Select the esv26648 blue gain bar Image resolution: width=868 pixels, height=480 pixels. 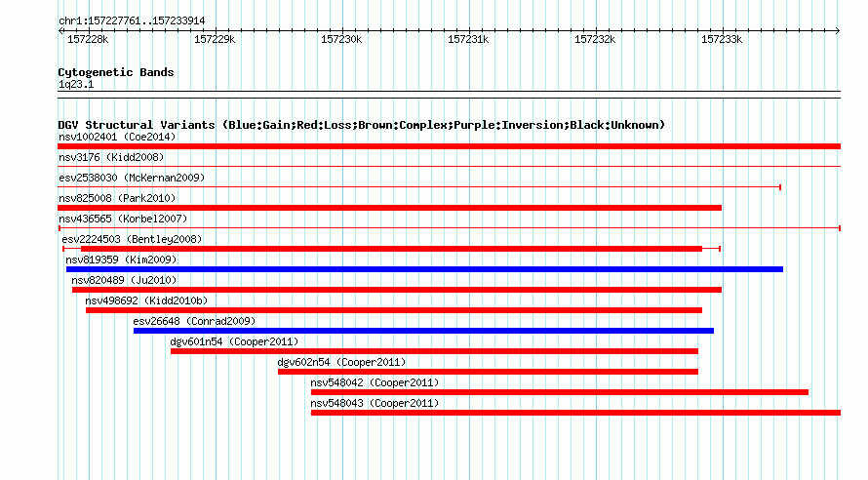click(423, 331)
